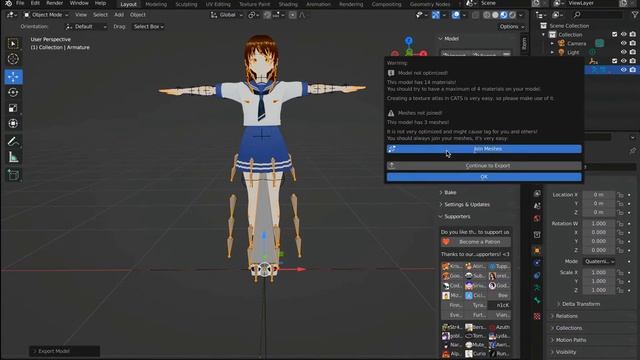Click Become a Patron button
The width and height of the screenshot is (640, 360).
[x=476, y=242]
